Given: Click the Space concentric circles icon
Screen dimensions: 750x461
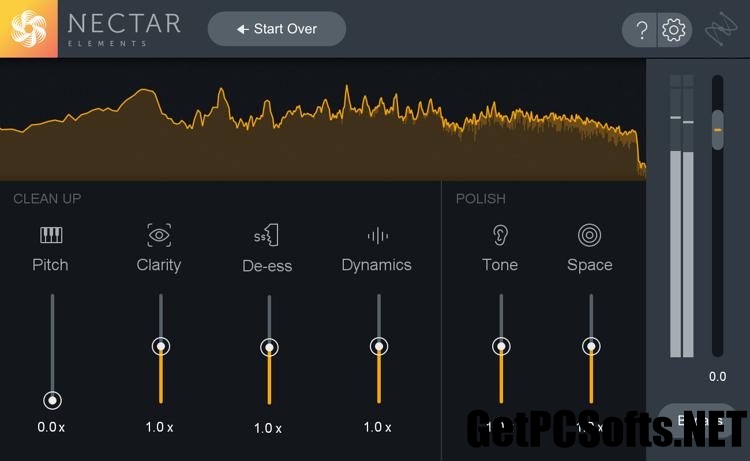Looking at the screenshot, I should coord(589,235).
